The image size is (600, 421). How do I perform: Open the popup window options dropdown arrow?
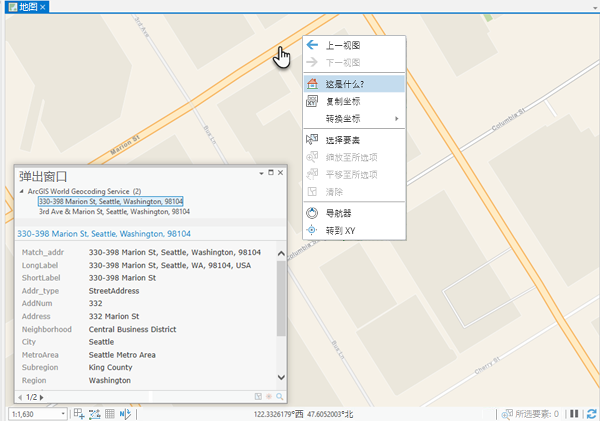point(257,174)
